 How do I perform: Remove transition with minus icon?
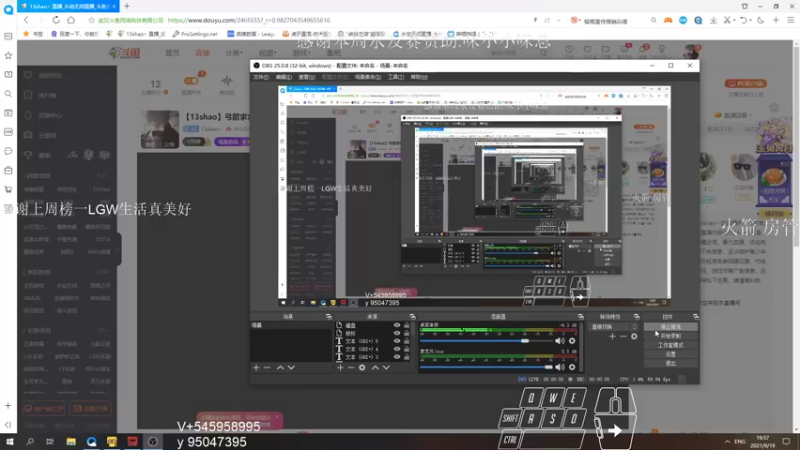[x=623, y=336]
